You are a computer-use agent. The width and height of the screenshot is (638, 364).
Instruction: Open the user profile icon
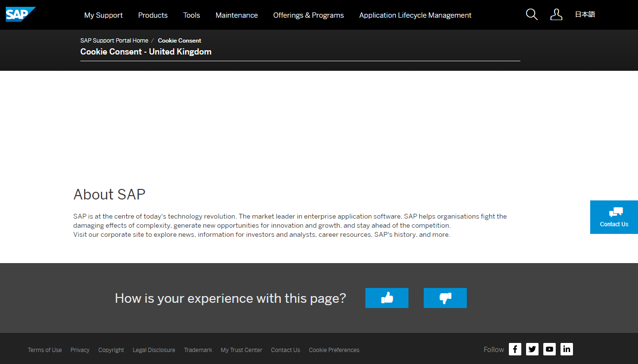556,14
